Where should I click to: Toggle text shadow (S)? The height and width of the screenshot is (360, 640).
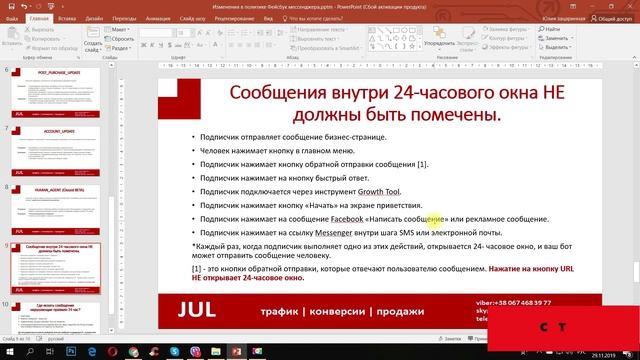[x=169, y=45]
